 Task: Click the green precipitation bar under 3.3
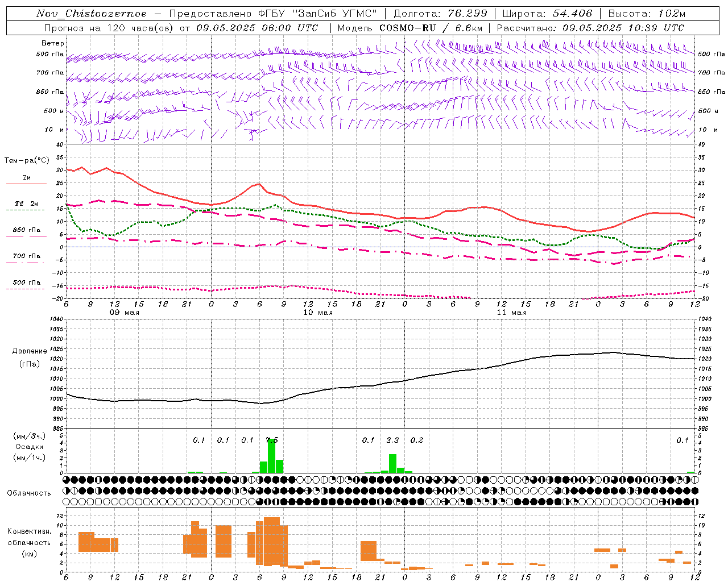pos(392,463)
